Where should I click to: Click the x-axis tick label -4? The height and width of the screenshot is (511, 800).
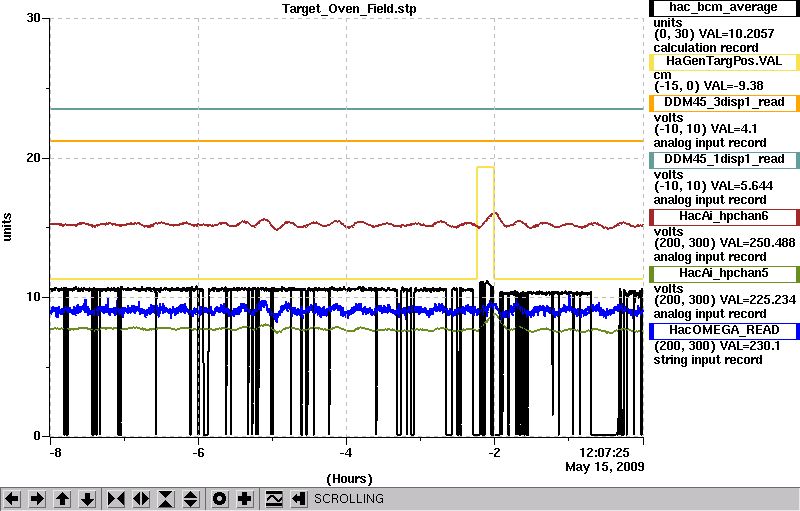[x=346, y=452]
